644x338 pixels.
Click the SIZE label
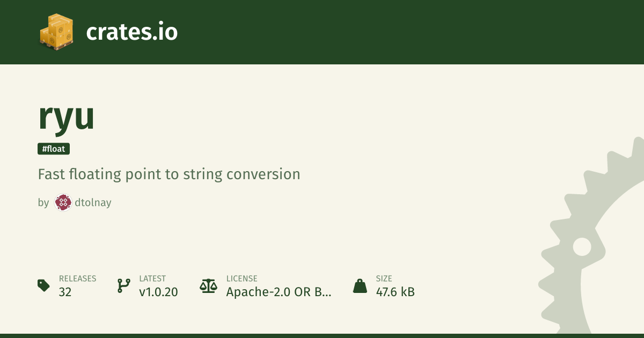(384, 278)
